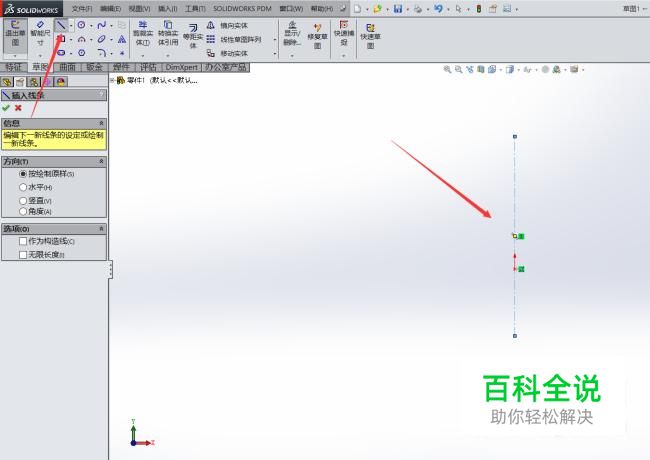Collapse the Options (选项) section
650x460 pixels.
pyautogui.click(x=101, y=229)
